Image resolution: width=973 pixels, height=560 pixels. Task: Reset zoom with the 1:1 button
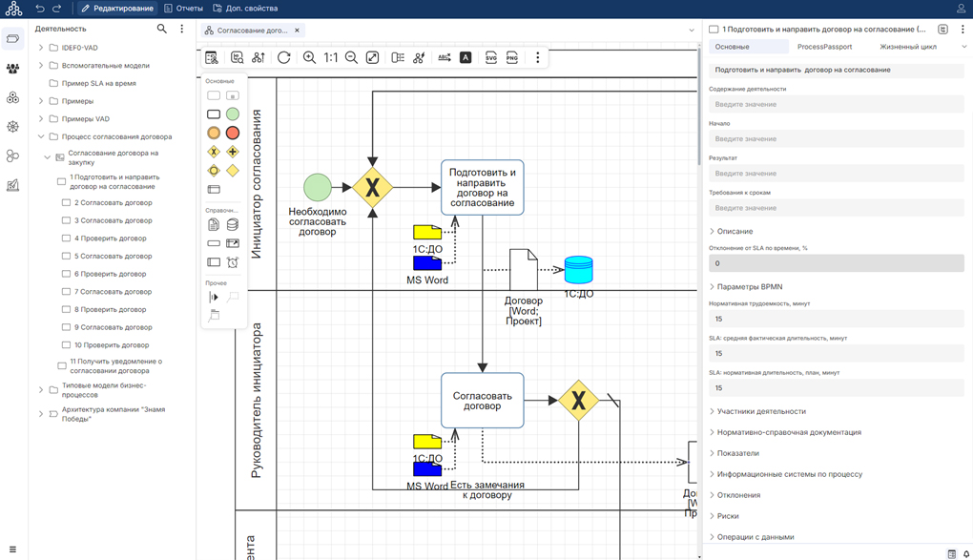tap(330, 58)
